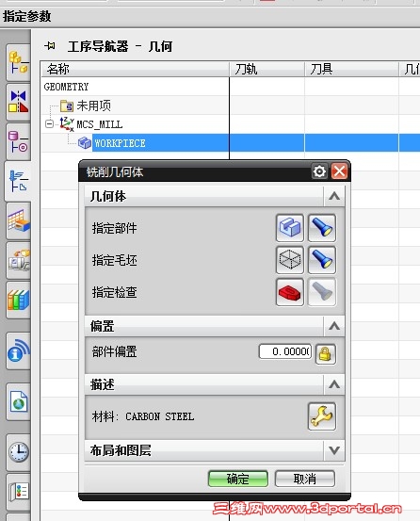This screenshot has width=420, height=521.
Task: Click the 指定部件 label
Action: (x=115, y=228)
